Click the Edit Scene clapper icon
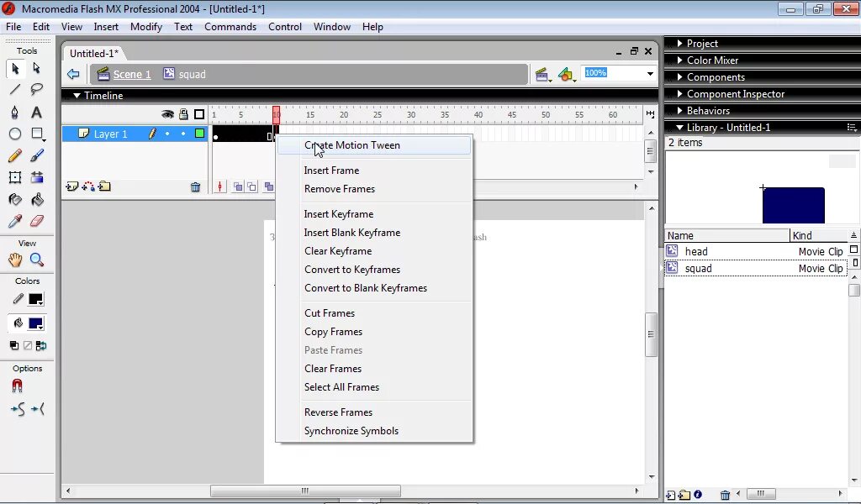 pos(542,75)
